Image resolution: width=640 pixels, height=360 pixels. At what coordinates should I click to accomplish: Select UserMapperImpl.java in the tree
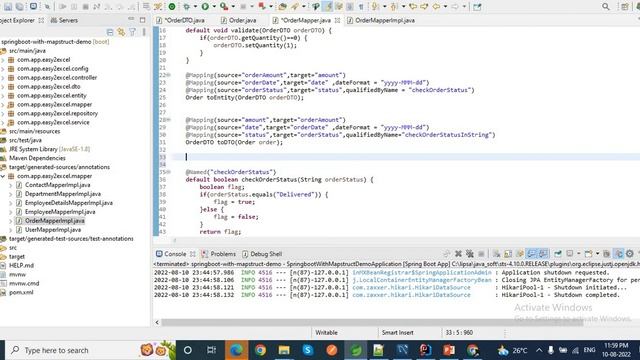pyautogui.click(x=53, y=230)
